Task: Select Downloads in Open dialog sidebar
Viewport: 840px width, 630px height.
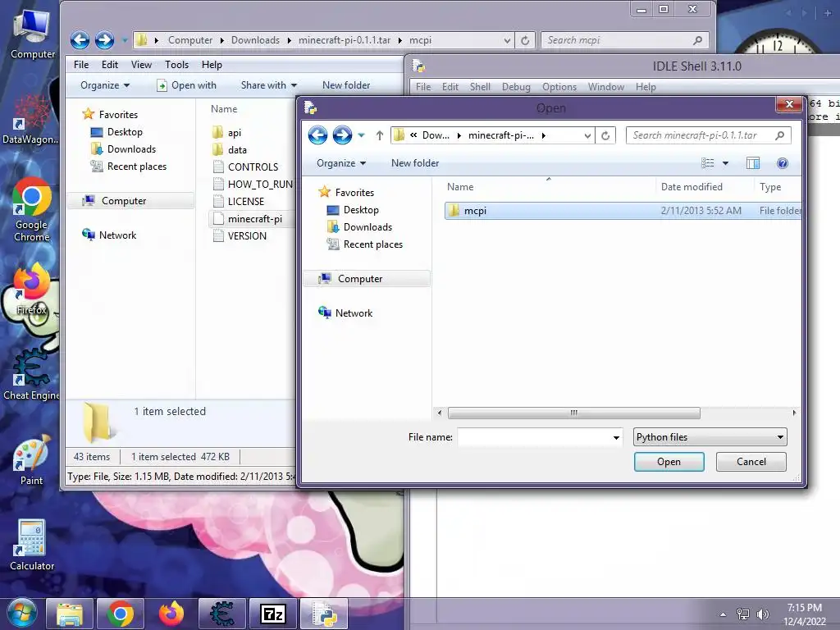Action: pos(359,227)
